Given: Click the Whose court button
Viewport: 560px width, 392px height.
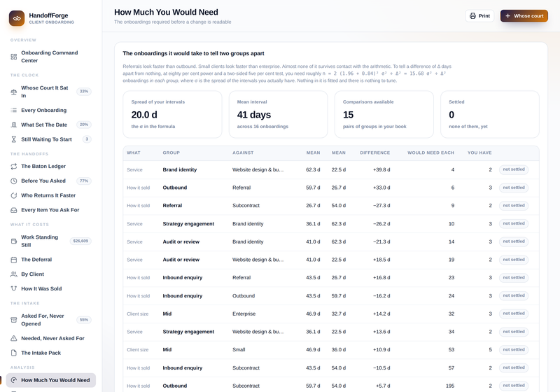Looking at the screenshot, I should pos(524,16).
